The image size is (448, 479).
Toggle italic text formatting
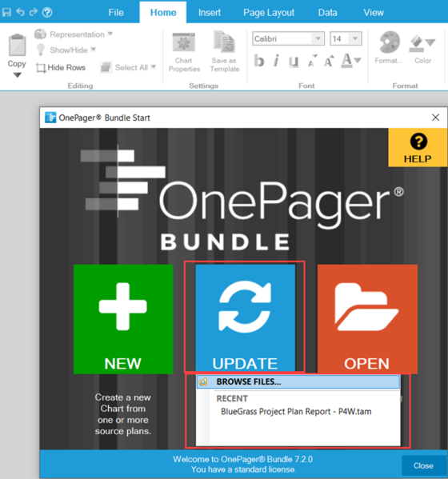coord(277,61)
